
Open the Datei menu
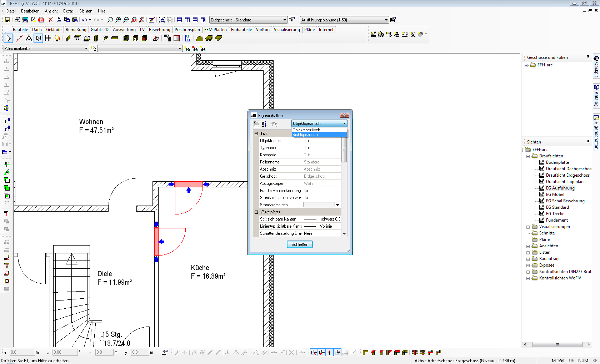click(11, 11)
